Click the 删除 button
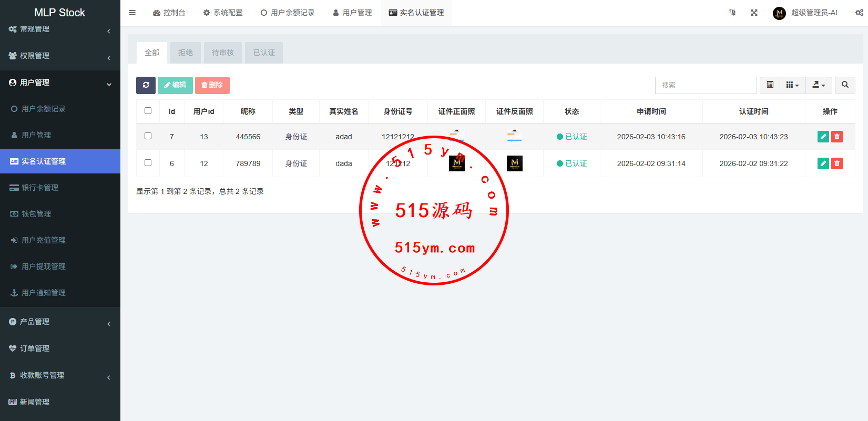868x421 pixels. [x=212, y=85]
